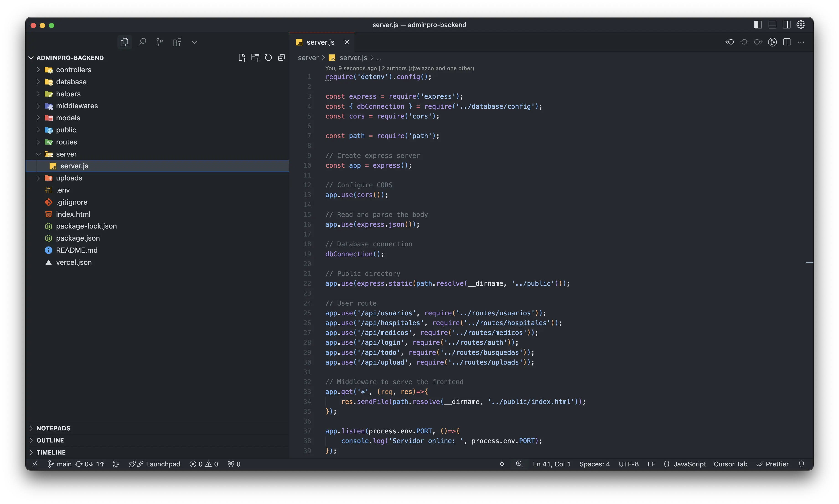Open the Explorer view icon
The image size is (839, 504).
[x=124, y=42]
